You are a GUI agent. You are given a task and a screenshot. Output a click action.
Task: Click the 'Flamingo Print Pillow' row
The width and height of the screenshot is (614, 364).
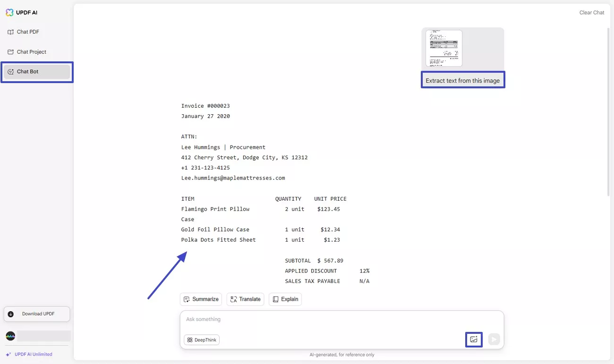click(261, 209)
